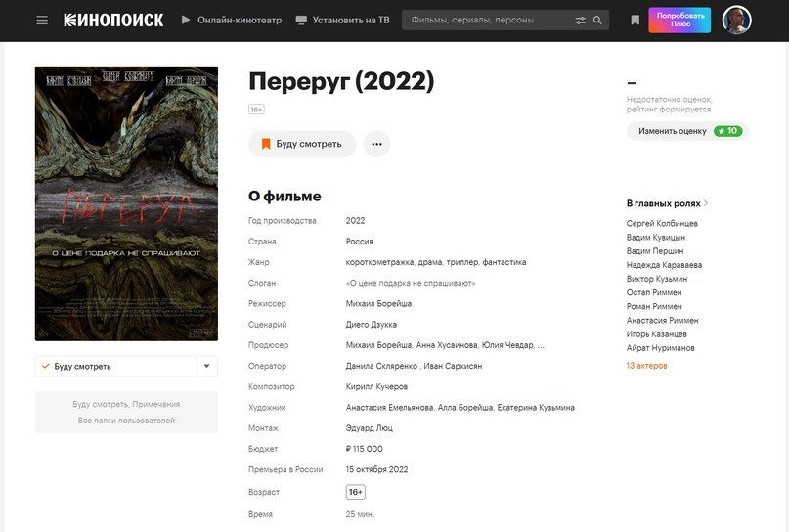Expand the folder dropdown arrow under the poster

point(207,366)
